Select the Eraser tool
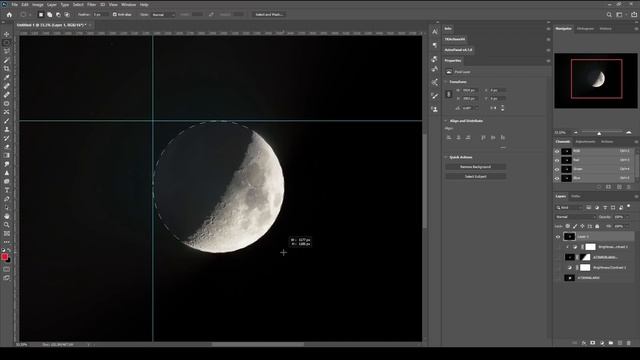 7,147
